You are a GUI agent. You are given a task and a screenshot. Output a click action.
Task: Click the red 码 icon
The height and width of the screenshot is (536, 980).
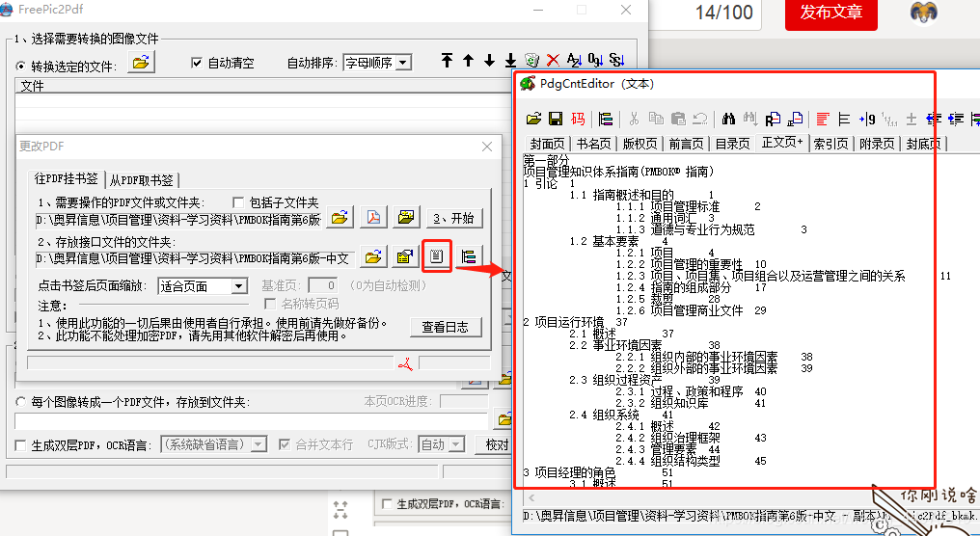pos(578,119)
